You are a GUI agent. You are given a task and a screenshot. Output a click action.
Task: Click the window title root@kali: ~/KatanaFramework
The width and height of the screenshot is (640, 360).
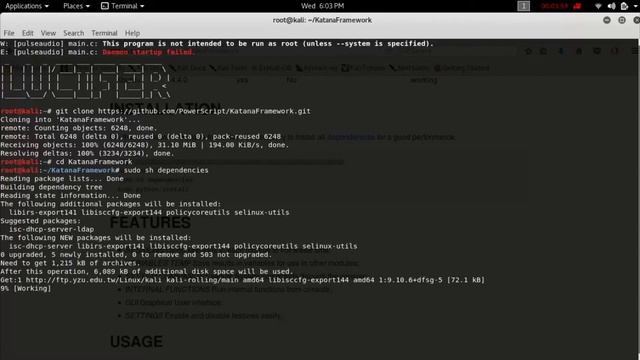pos(322,20)
